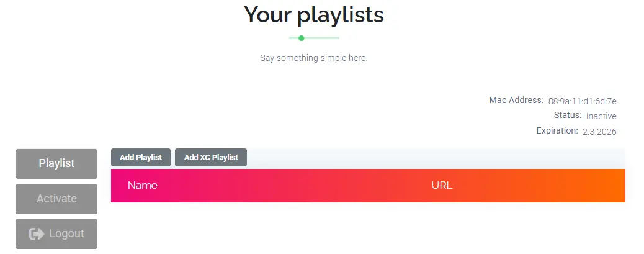Click the URL column header

coord(442,185)
